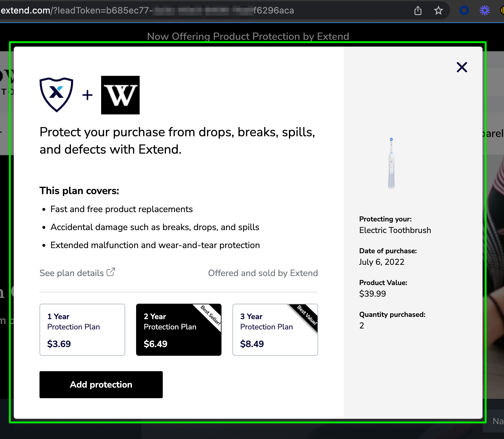Click the browser share icon
The image size is (504, 439).
point(418,11)
